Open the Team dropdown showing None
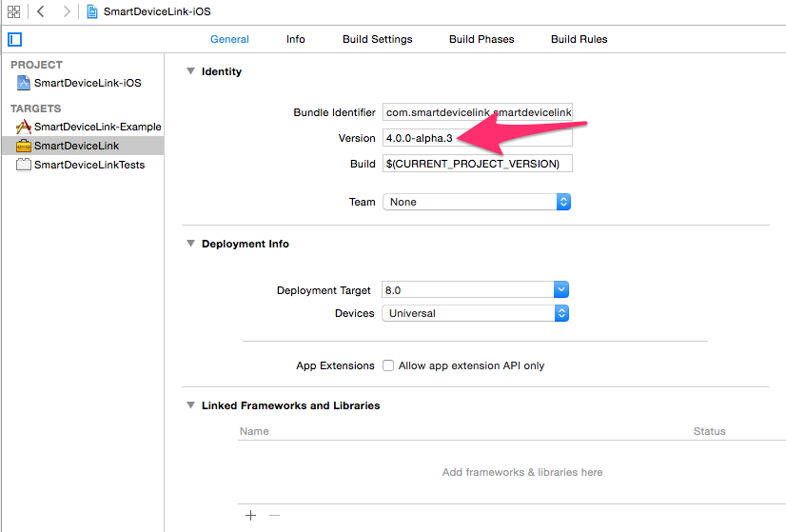Viewport: 786px width, 532px height. 477,202
